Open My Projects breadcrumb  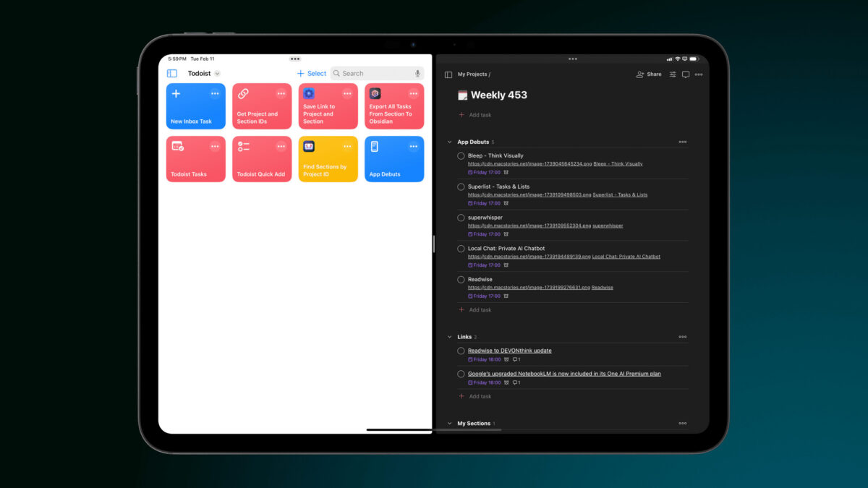point(472,74)
